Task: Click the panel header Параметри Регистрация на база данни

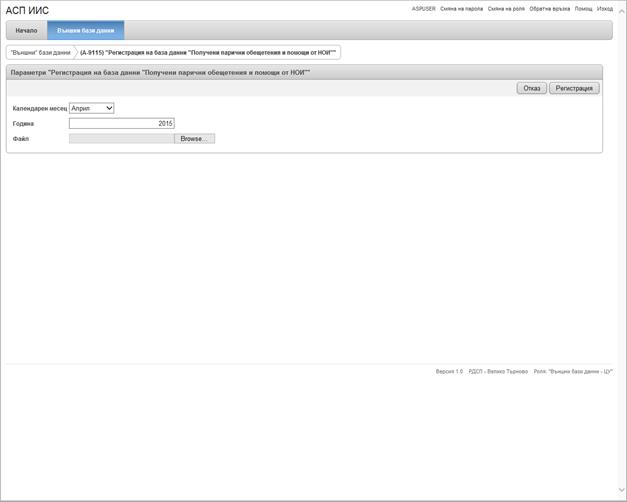Action: click(x=160, y=73)
